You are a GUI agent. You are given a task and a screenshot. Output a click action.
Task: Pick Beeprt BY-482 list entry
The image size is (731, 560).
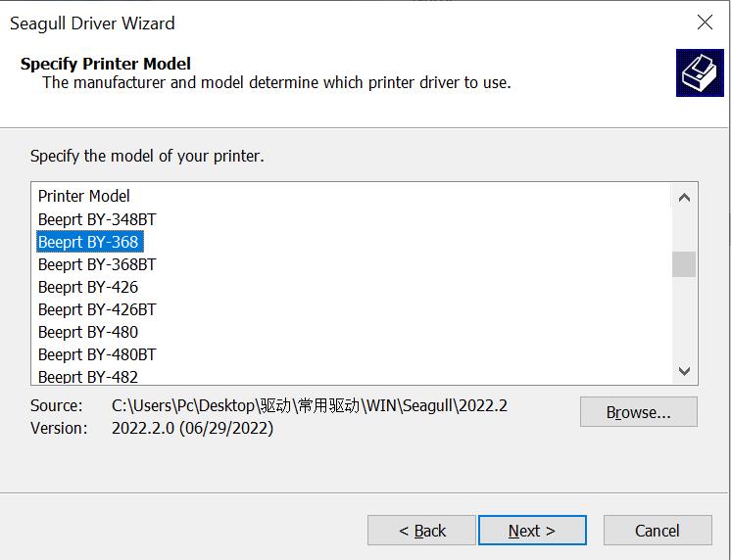88,377
